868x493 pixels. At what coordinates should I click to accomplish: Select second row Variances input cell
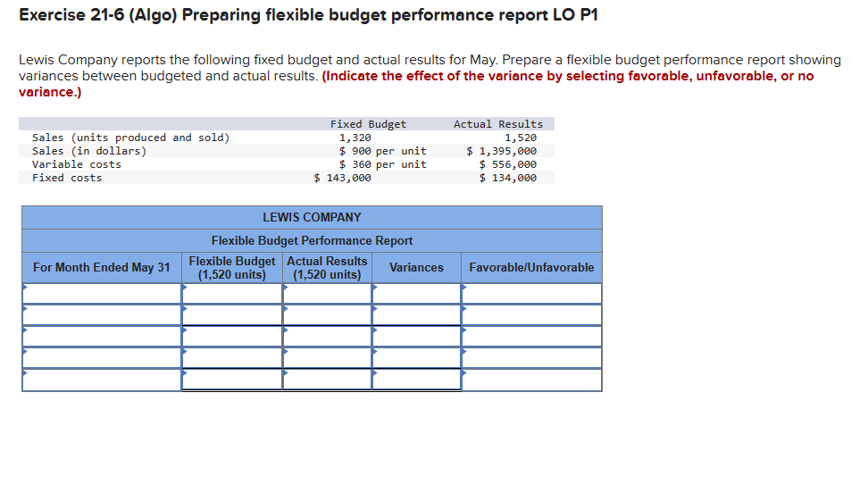point(416,314)
